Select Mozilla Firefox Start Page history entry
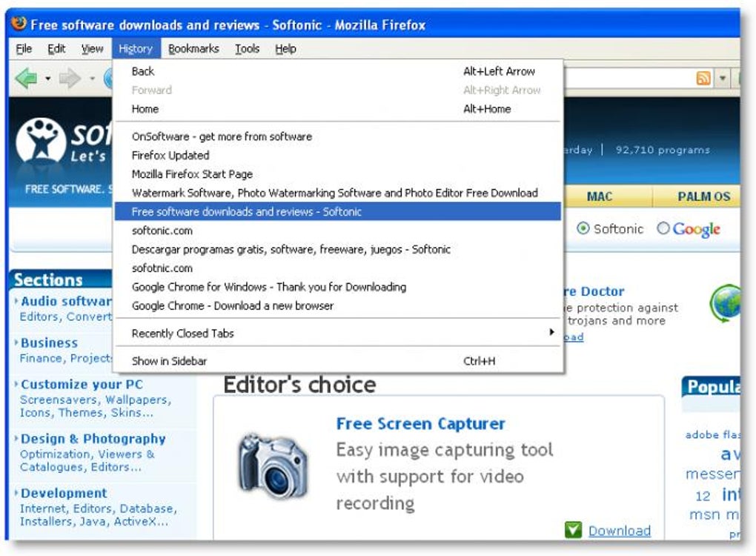Image resolution: width=756 pixels, height=556 pixels. [x=338, y=174]
